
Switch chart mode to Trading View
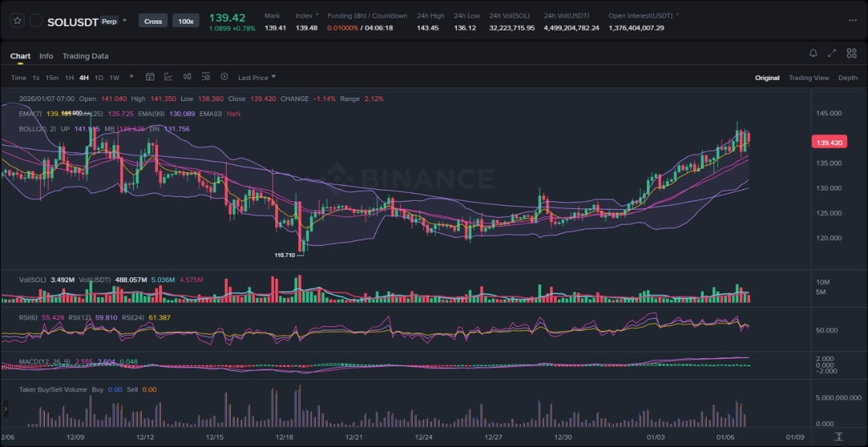pyautogui.click(x=808, y=78)
